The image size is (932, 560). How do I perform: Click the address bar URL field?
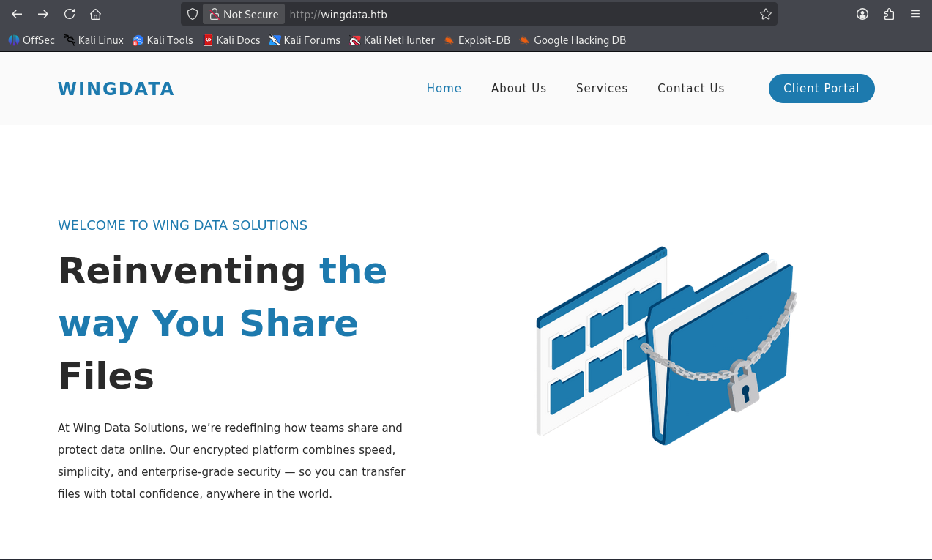[x=512, y=14]
